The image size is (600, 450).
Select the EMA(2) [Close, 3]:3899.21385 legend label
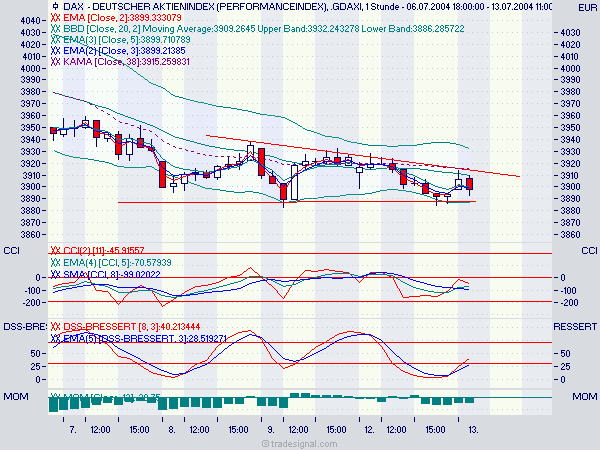click(124, 51)
